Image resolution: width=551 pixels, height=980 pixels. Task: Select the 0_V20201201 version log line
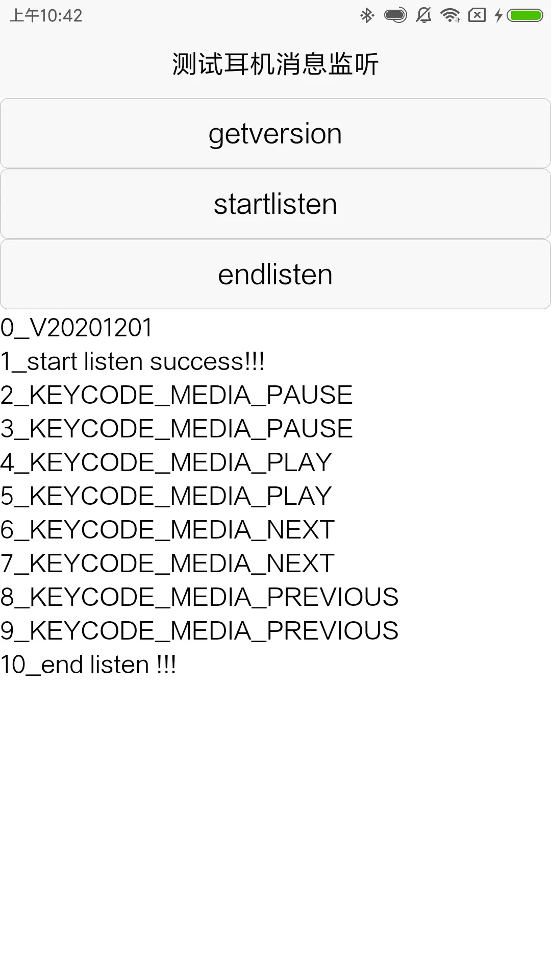[77, 328]
